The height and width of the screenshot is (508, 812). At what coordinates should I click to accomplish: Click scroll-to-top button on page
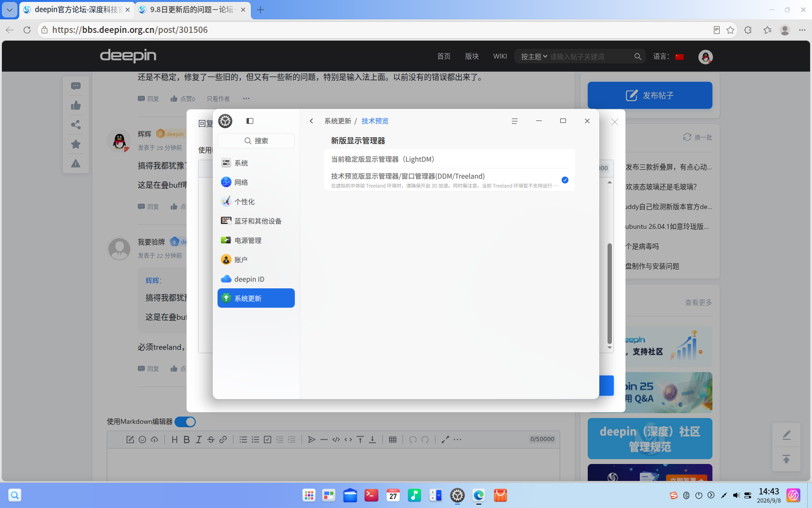(786, 459)
